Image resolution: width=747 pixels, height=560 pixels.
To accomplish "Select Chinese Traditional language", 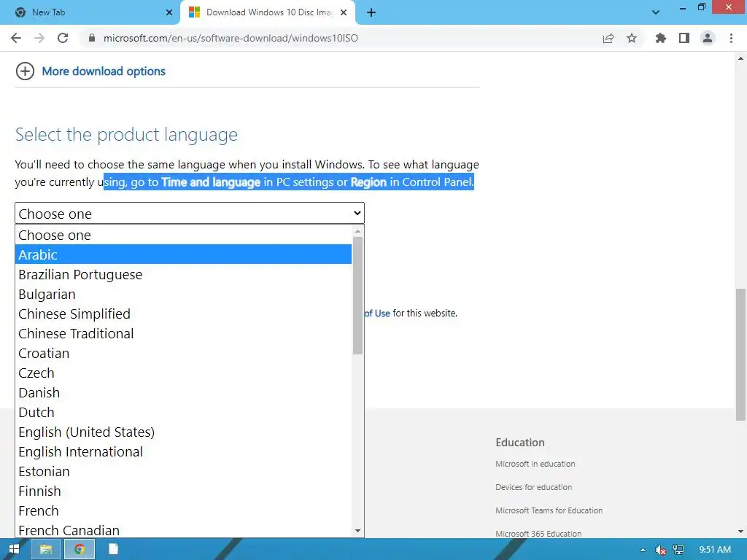I will [183, 333].
